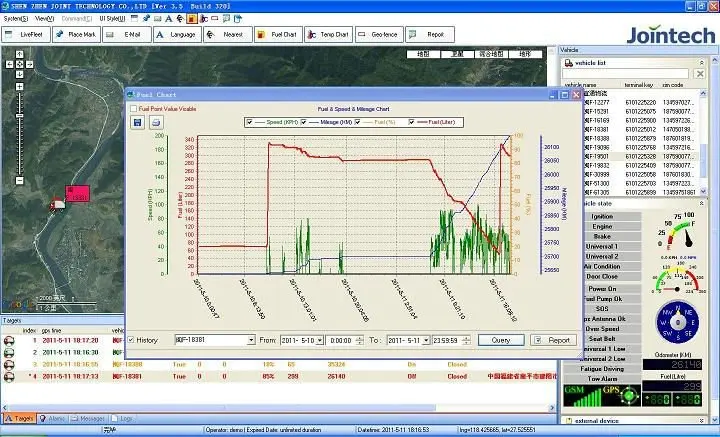This screenshot has height=437, width=720.
Task: Click the save icon in Fuel Chart
Action: 137,122
